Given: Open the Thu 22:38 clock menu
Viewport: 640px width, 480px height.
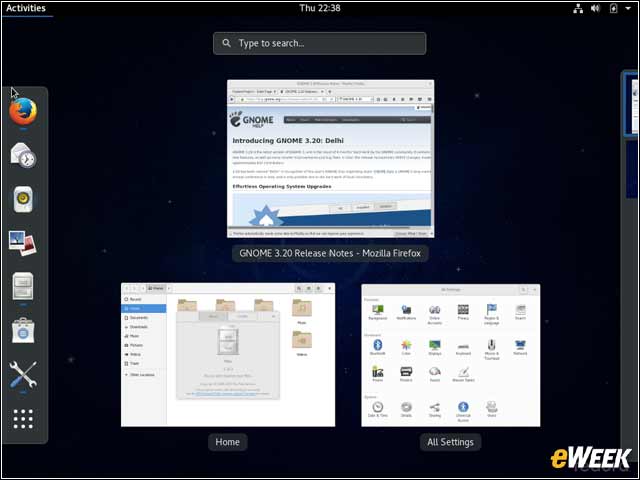Looking at the screenshot, I should pyautogui.click(x=320, y=8).
